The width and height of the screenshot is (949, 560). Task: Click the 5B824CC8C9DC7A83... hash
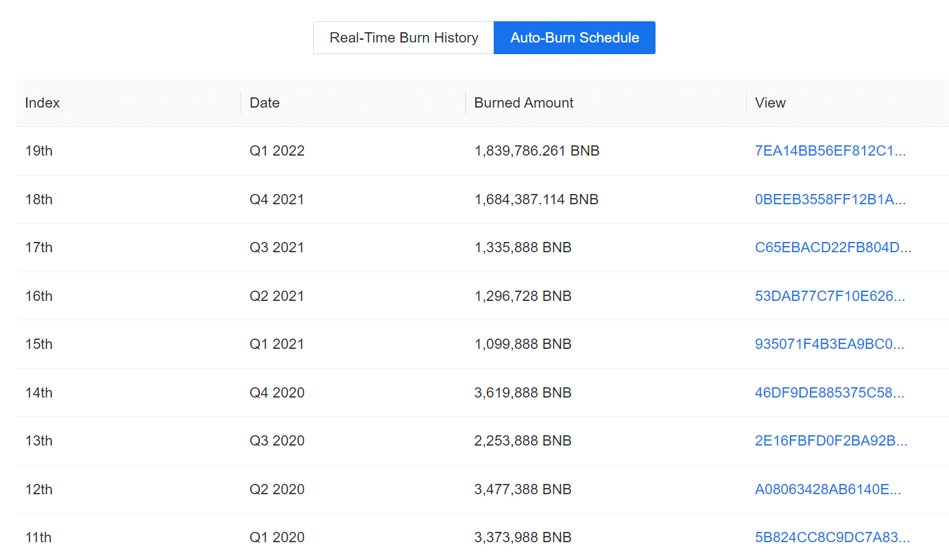click(x=832, y=537)
